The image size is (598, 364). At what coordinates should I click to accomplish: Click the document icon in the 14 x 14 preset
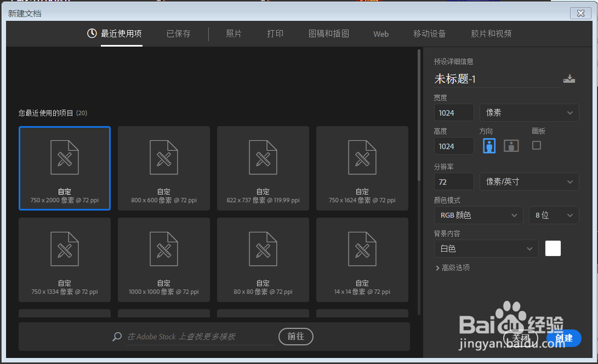click(362, 249)
